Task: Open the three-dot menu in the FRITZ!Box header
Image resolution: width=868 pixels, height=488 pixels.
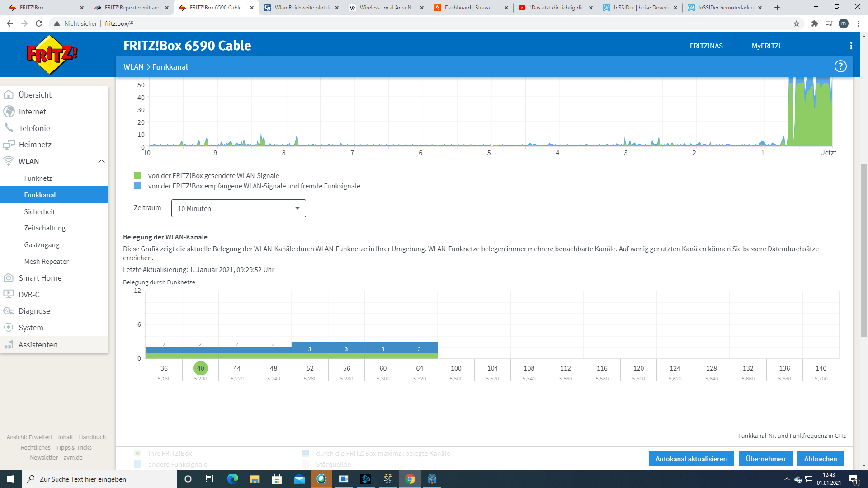Action: click(851, 46)
